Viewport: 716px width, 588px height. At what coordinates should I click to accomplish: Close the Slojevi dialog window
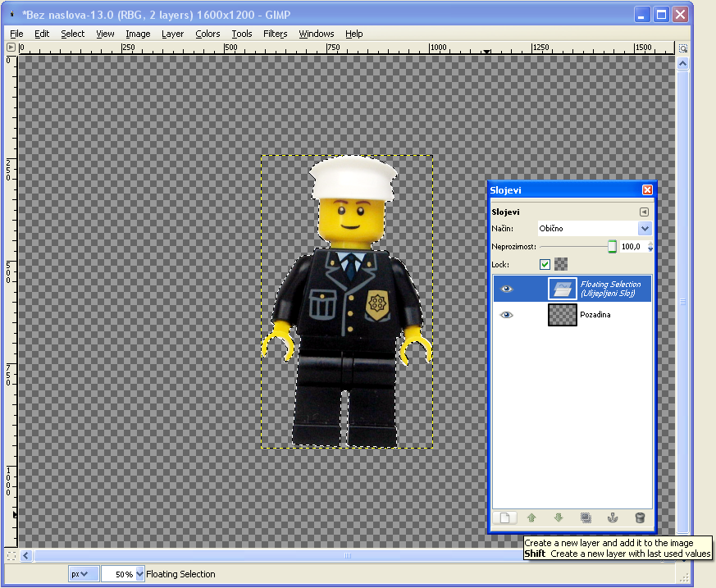(647, 190)
